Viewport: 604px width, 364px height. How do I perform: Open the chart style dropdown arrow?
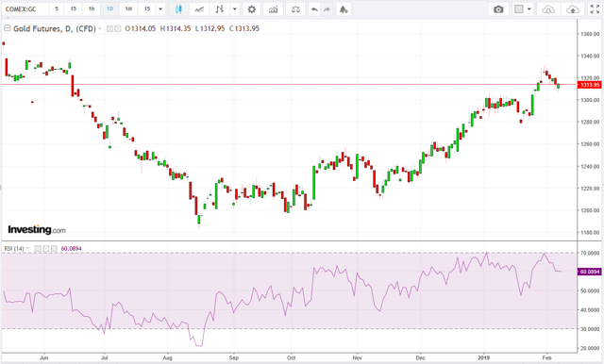coord(235,8)
